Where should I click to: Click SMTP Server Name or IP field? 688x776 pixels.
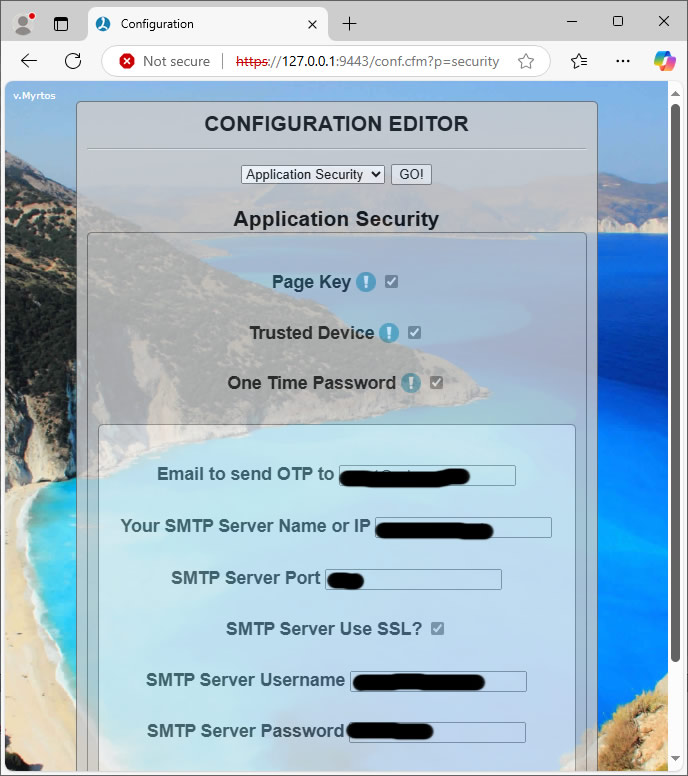point(463,528)
